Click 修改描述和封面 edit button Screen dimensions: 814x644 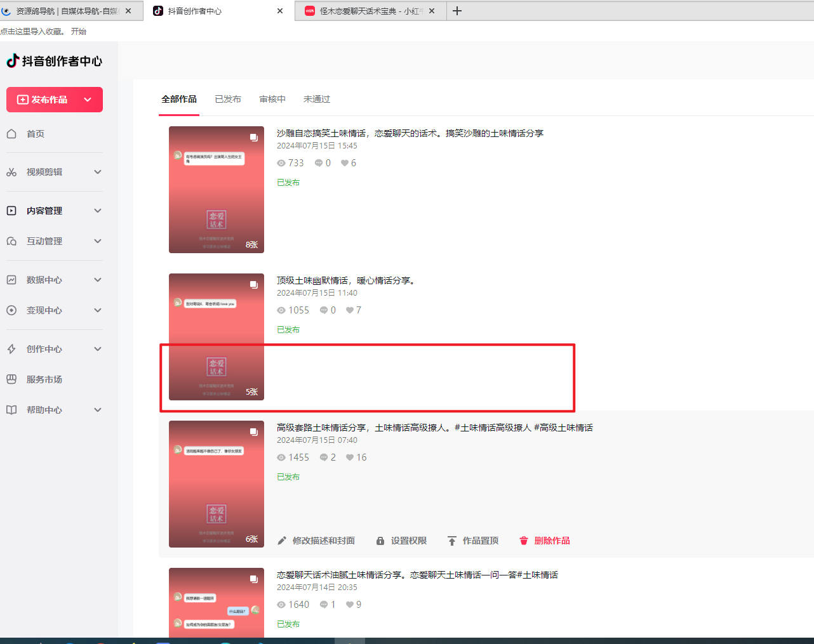[316, 541]
